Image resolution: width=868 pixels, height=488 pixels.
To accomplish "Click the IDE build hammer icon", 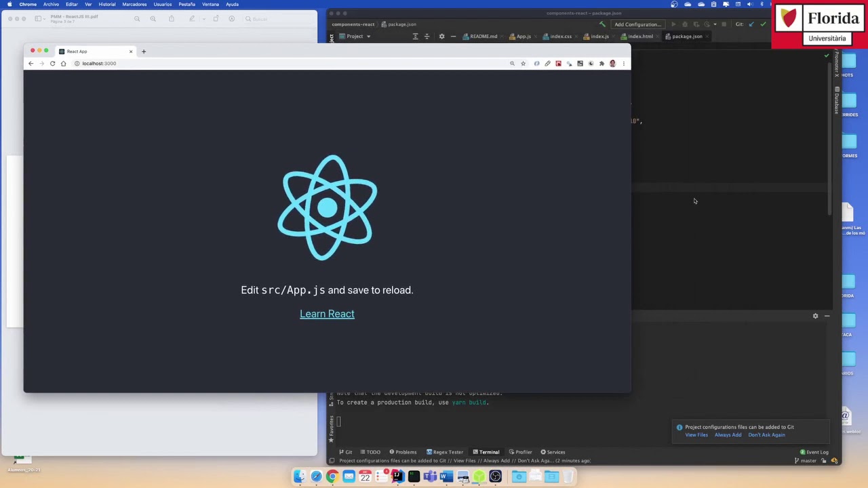I will (602, 24).
